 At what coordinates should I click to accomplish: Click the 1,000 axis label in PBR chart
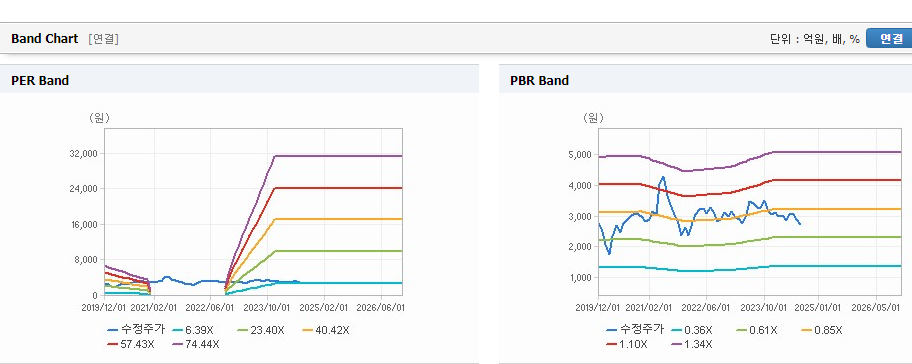tap(580, 277)
